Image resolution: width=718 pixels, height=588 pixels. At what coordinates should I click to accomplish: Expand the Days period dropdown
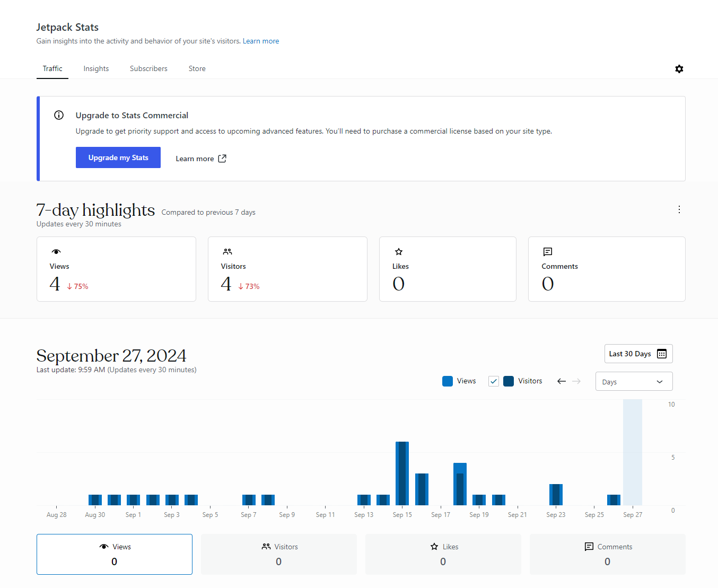click(x=634, y=381)
